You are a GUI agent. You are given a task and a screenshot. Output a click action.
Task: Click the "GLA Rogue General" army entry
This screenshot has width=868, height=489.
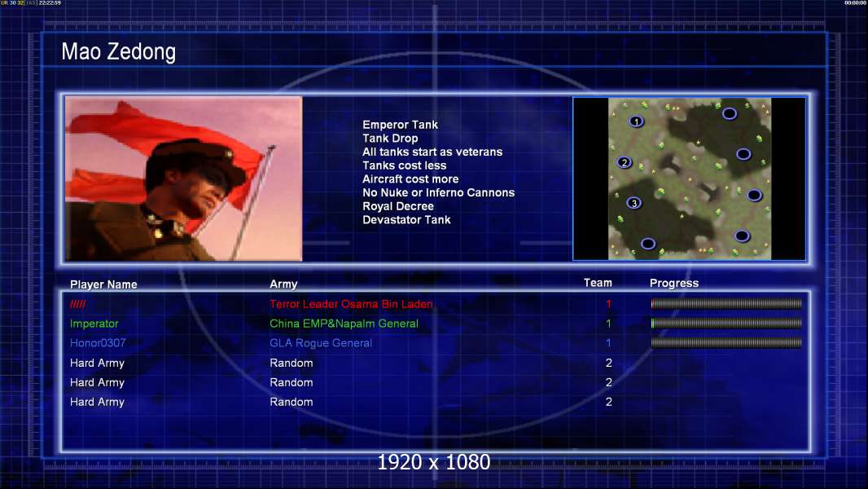pyautogui.click(x=321, y=343)
